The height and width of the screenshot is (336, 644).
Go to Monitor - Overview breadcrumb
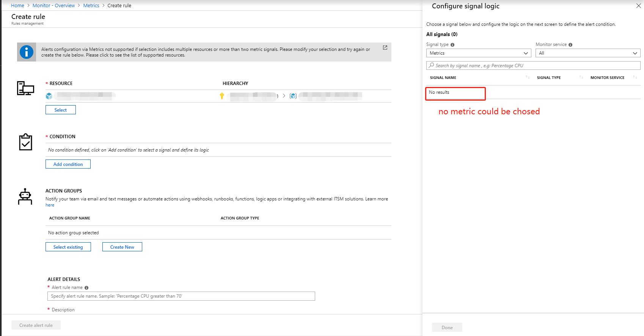click(53, 6)
